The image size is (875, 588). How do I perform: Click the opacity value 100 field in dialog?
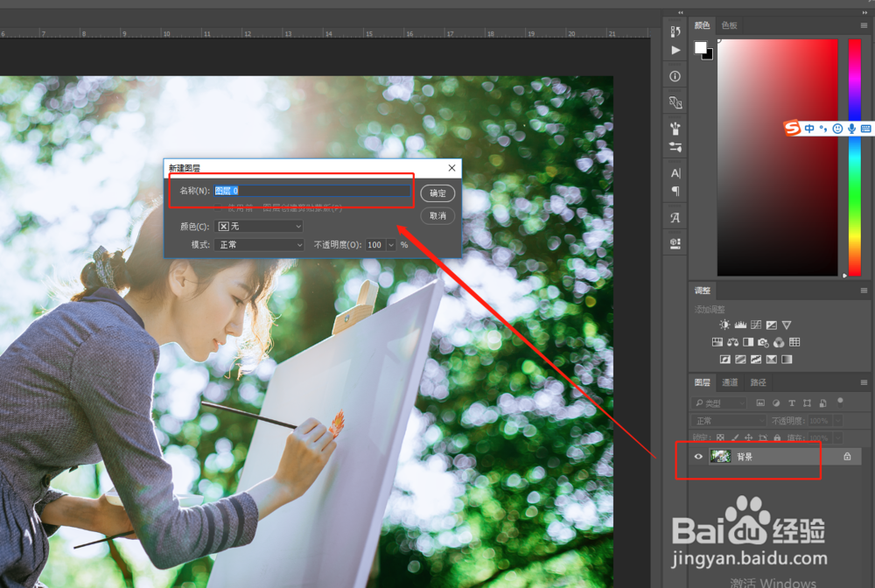[375, 245]
